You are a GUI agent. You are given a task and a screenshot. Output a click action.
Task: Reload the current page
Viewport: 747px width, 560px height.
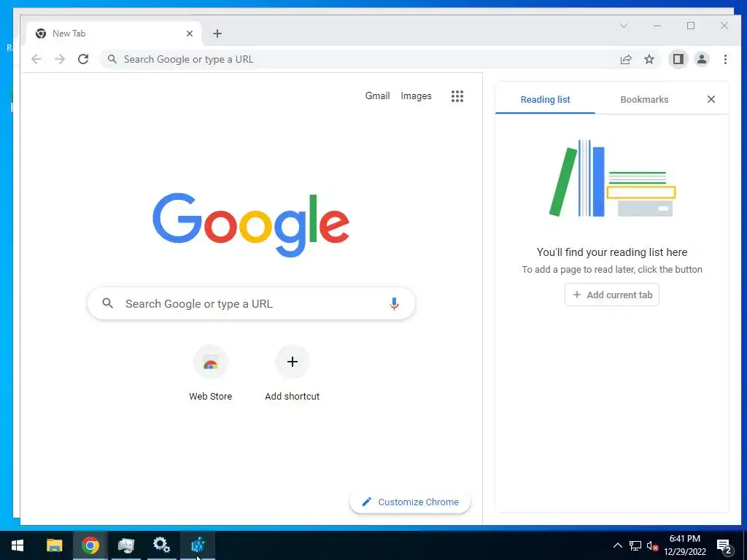(x=83, y=59)
